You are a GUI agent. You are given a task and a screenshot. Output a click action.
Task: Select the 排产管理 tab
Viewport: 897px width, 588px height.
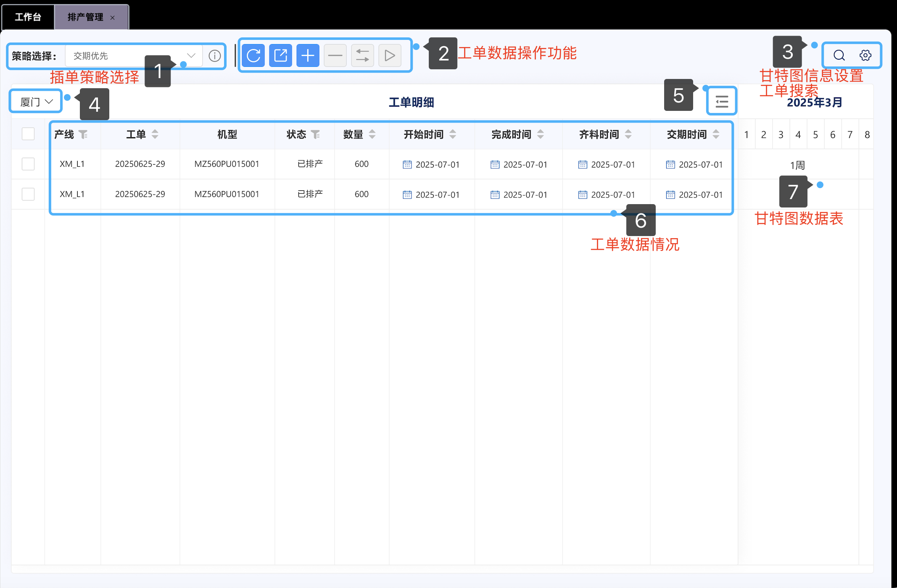tap(85, 17)
